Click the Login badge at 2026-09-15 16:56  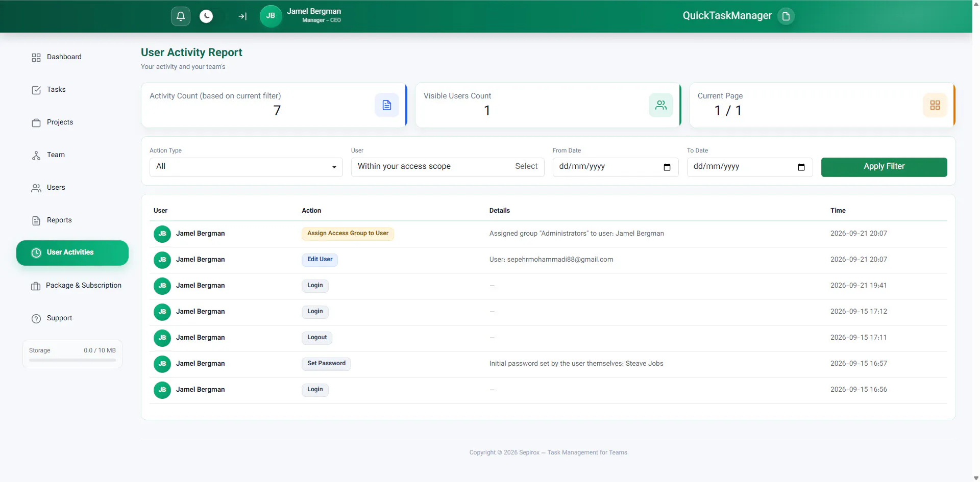(315, 390)
